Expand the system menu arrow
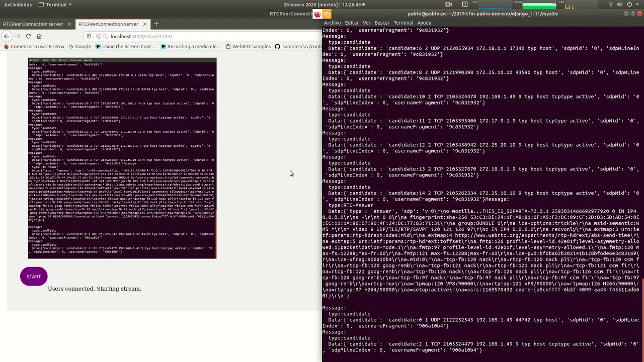The image size is (644, 362). pyautogui.click(x=637, y=5)
